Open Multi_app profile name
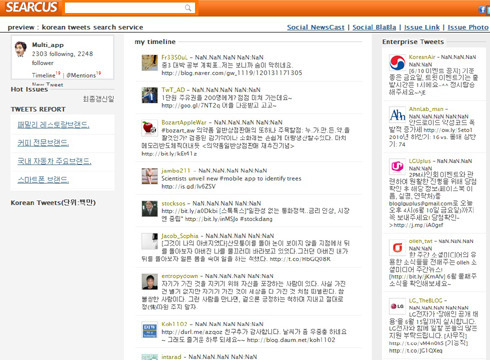Image resolution: width=490 pixels, height=360 pixels. point(48,45)
